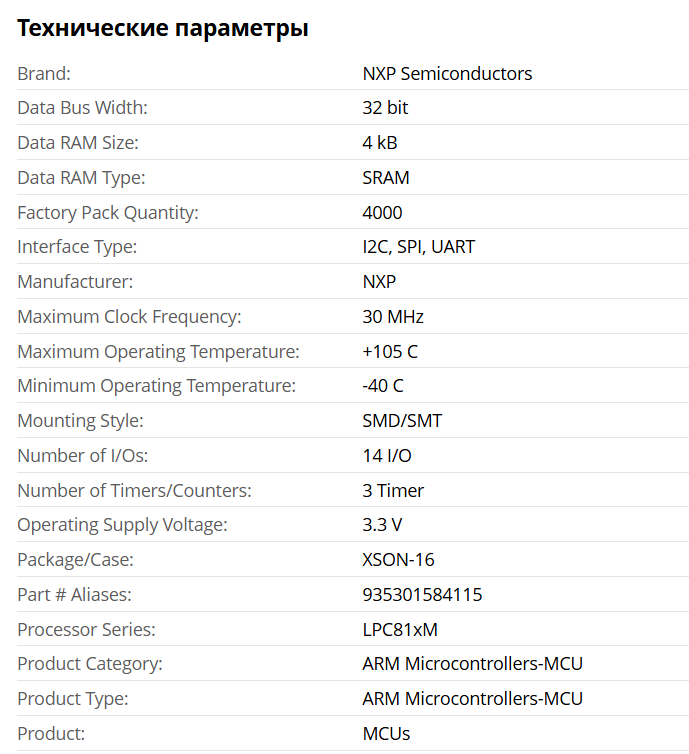
Task: Click the 'Manufacturer:' label
Action: 75,282
